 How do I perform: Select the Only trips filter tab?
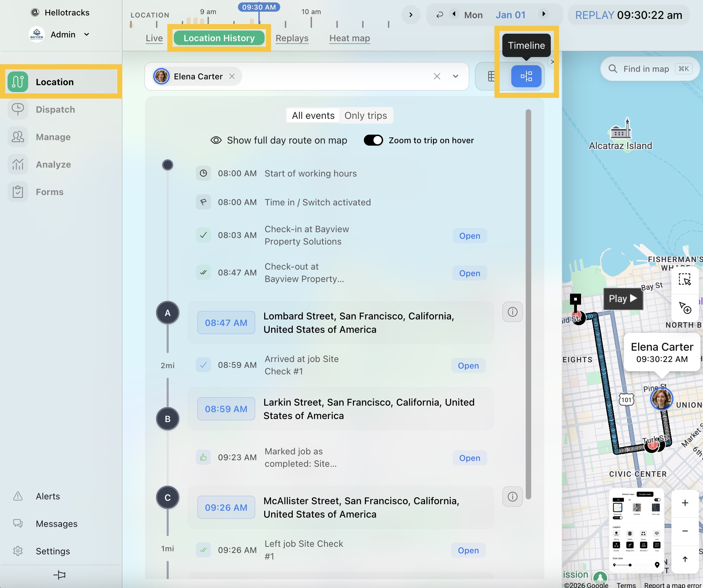[x=366, y=115]
